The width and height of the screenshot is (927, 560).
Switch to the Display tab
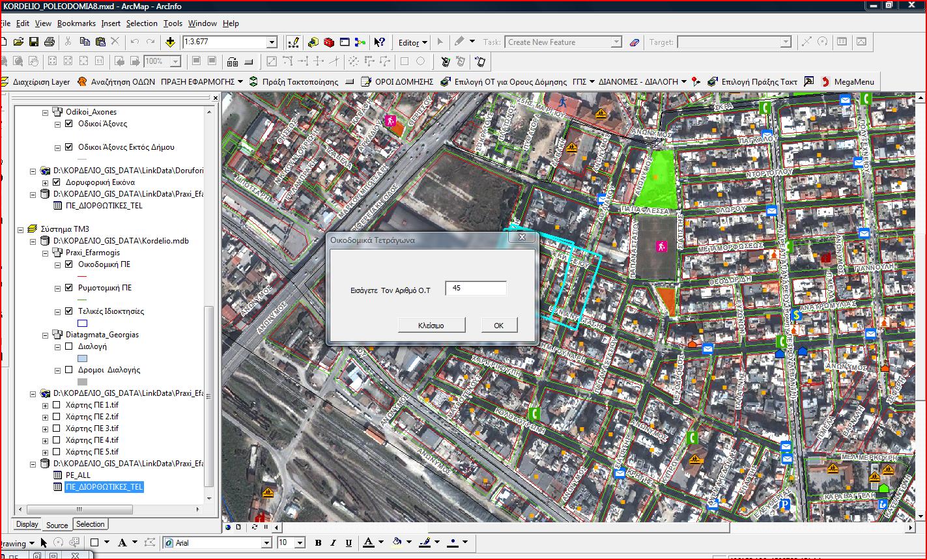[x=27, y=524]
